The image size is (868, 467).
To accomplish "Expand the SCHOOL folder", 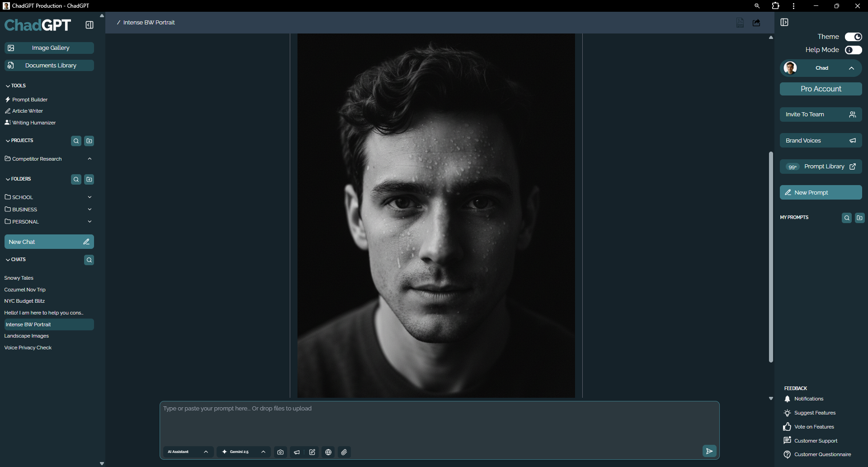I will coord(90,197).
